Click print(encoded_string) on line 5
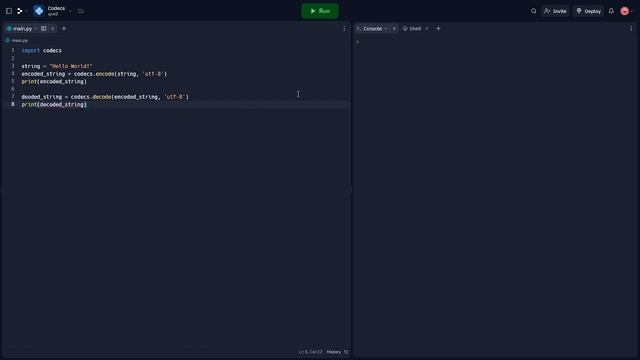This screenshot has width=640, height=360. (x=54, y=82)
